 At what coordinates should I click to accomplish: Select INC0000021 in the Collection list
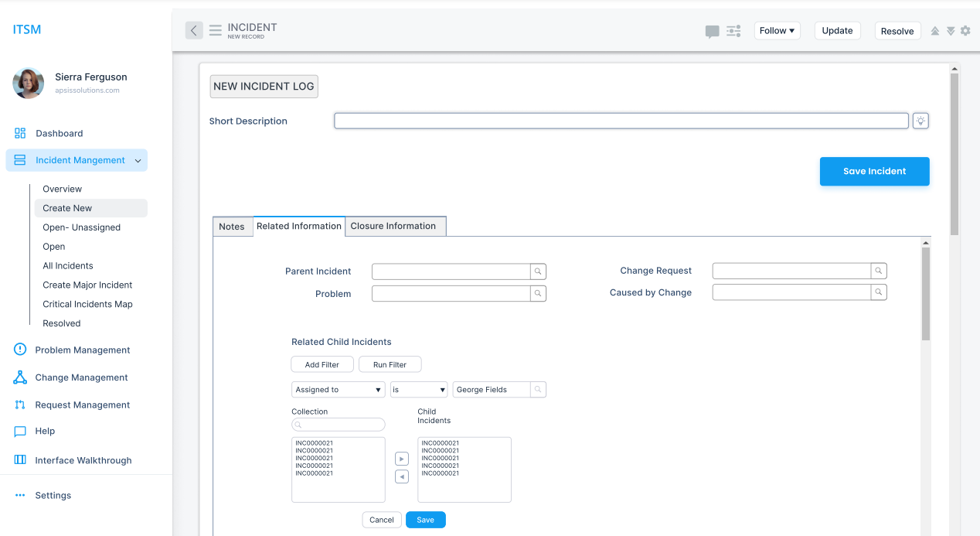313,442
